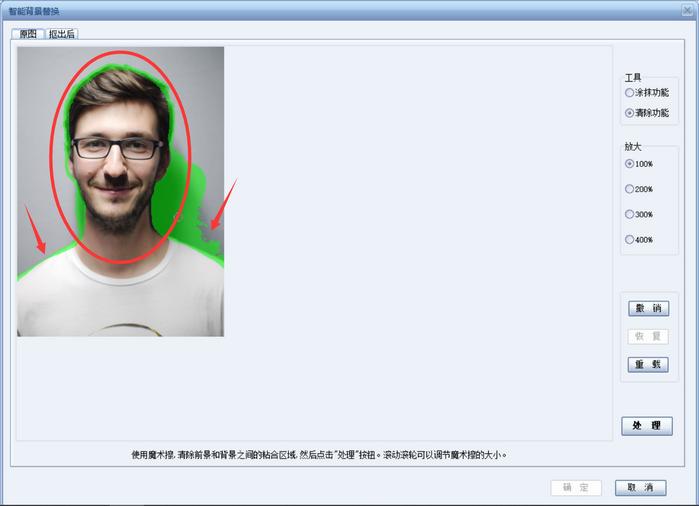Image resolution: width=699 pixels, height=506 pixels.
Task: Select the 涂抹功能 radio option
Action: [x=647, y=93]
